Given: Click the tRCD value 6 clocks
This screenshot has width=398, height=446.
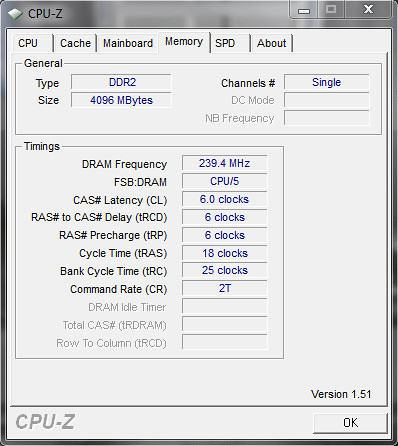Looking at the screenshot, I should click(x=225, y=217).
